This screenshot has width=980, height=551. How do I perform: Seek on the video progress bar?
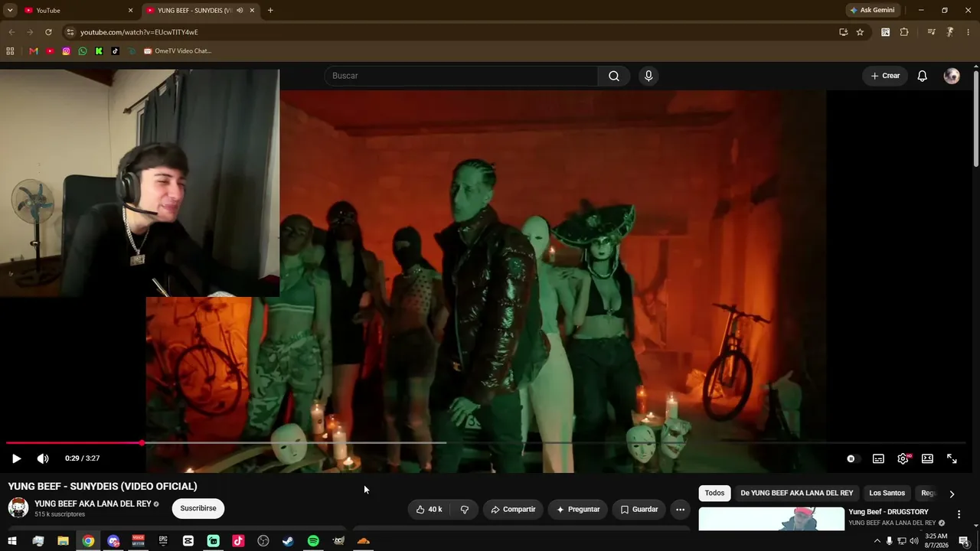pos(485,443)
